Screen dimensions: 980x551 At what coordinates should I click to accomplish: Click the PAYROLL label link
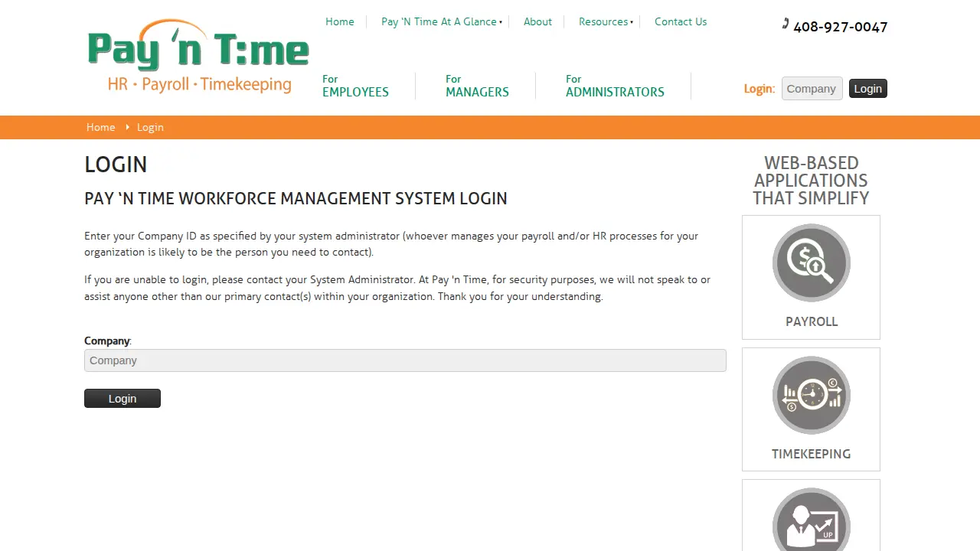click(x=812, y=321)
